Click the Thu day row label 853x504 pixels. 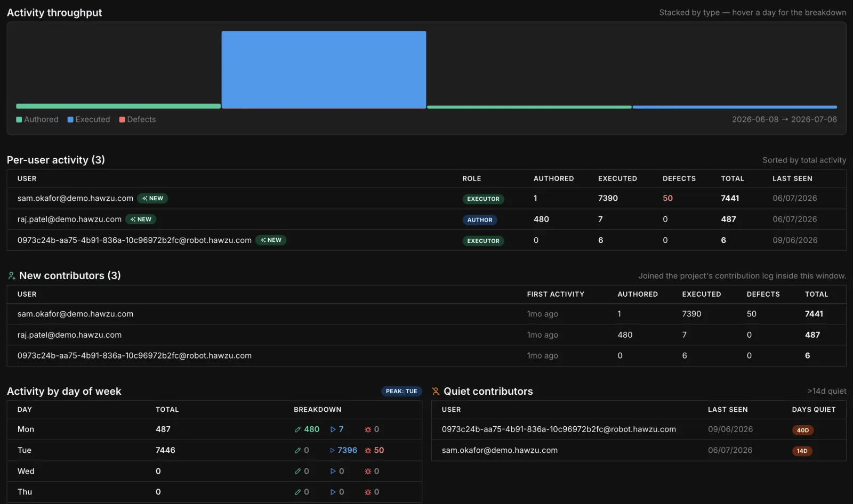(25, 492)
